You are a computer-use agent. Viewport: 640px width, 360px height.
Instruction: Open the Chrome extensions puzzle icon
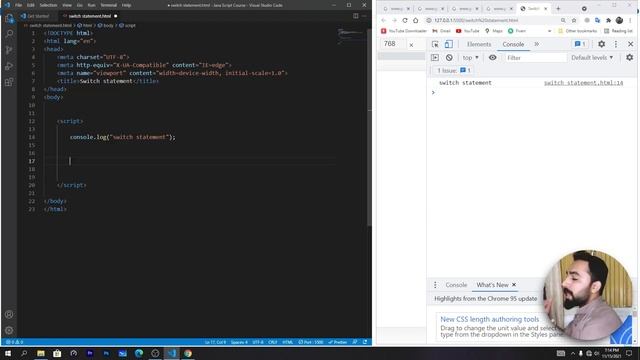point(609,20)
